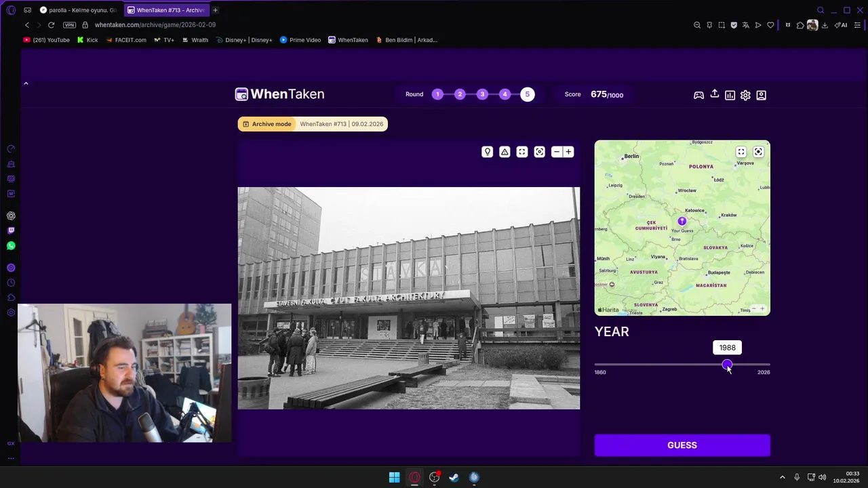Viewport: 868px width, 488px height.
Task: Click the historical building photo
Action: pyautogui.click(x=409, y=298)
